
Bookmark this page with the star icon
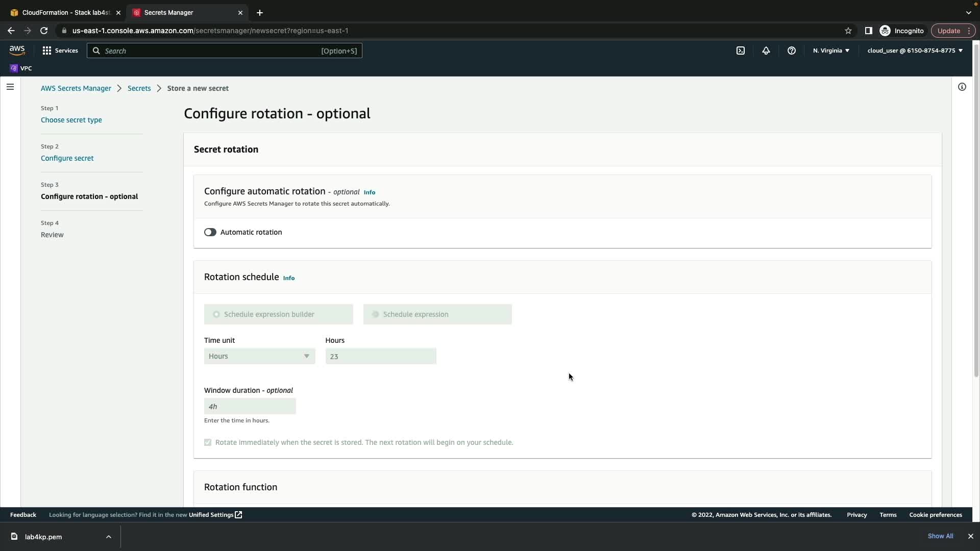pos(848,31)
